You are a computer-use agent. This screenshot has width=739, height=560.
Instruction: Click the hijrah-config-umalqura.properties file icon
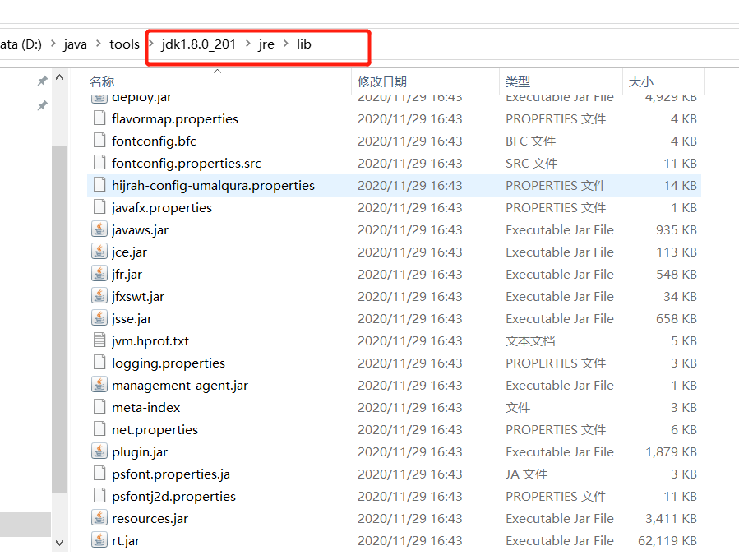99,184
